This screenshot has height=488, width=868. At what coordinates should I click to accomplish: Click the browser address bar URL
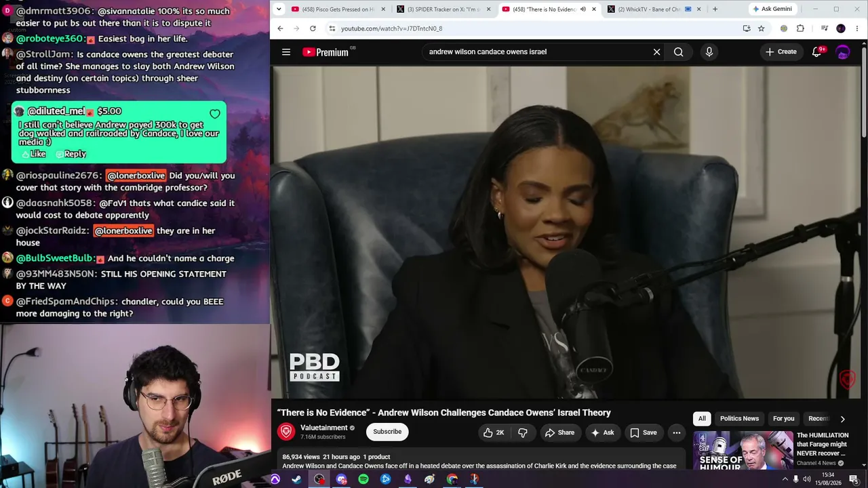click(x=391, y=28)
